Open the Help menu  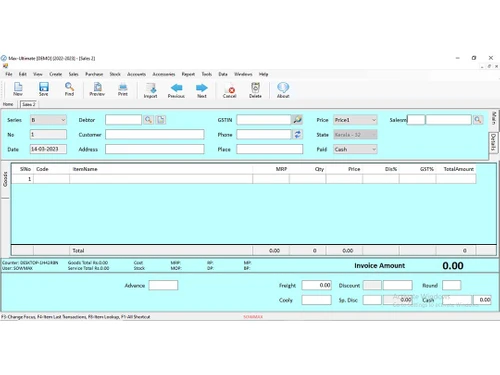click(263, 74)
